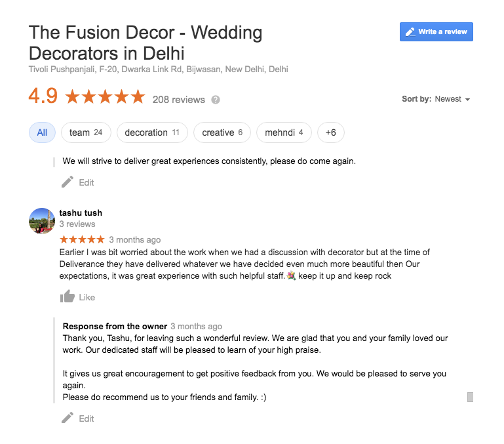Open tashu tush's profile picture
This screenshot has width=504, height=444.
click(42, 221)
